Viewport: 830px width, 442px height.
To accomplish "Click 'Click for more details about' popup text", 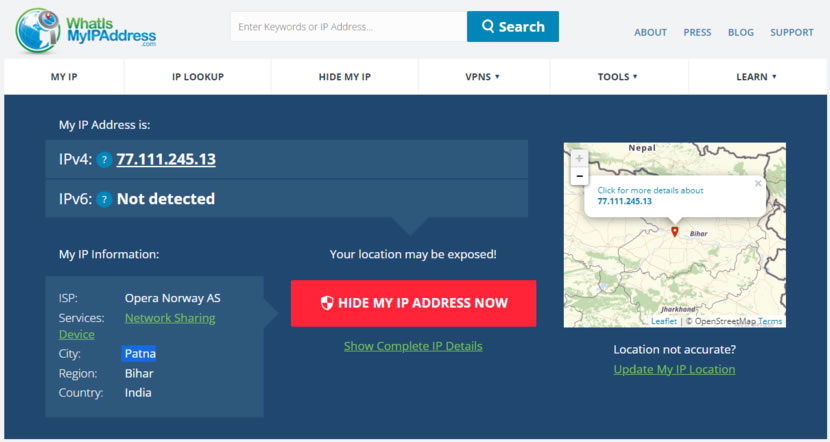I will coord(651,190).
